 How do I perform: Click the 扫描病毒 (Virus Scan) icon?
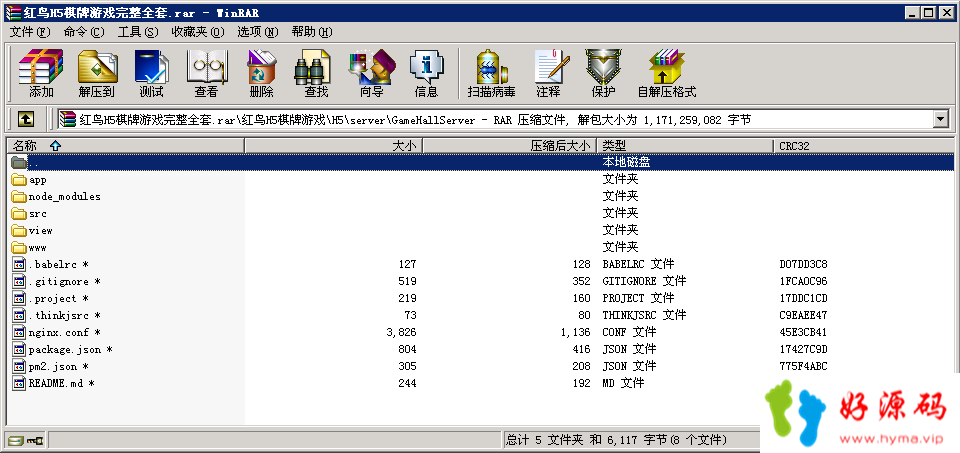[491, 67]
